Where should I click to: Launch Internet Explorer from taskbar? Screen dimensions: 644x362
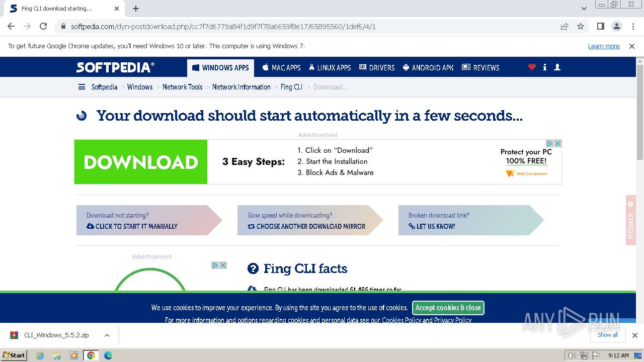(40, 355)
